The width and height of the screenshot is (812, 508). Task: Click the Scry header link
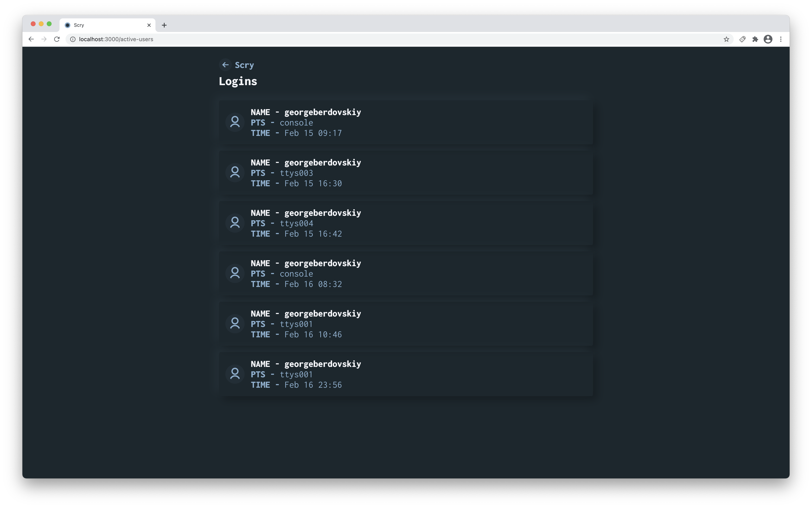244,65
